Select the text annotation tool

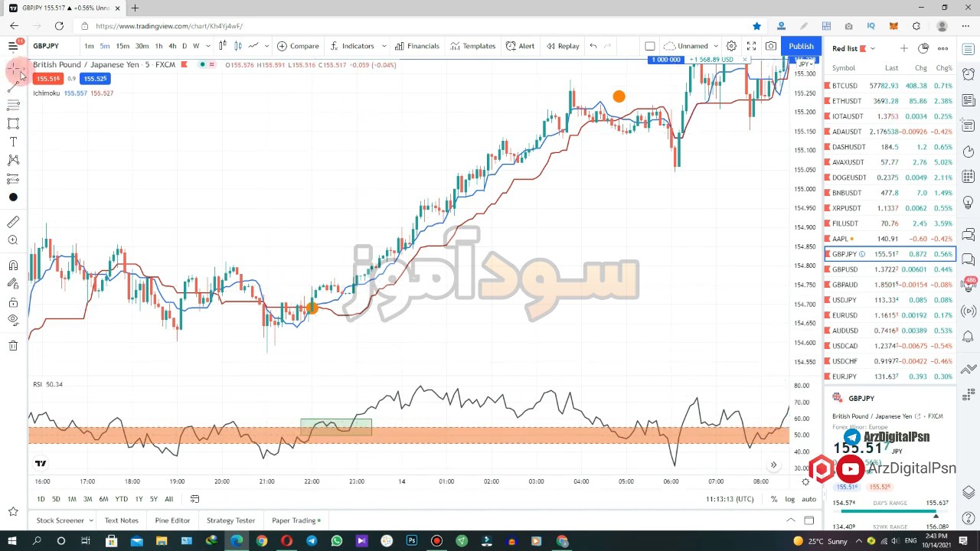point(13,142)
